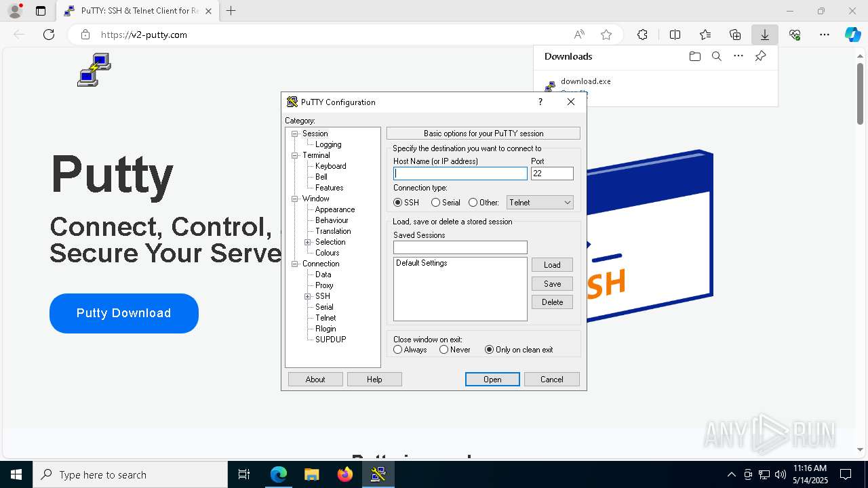Pin the Downloads panel
This screenshot has width=868, height=488.
tap(760, 56)
